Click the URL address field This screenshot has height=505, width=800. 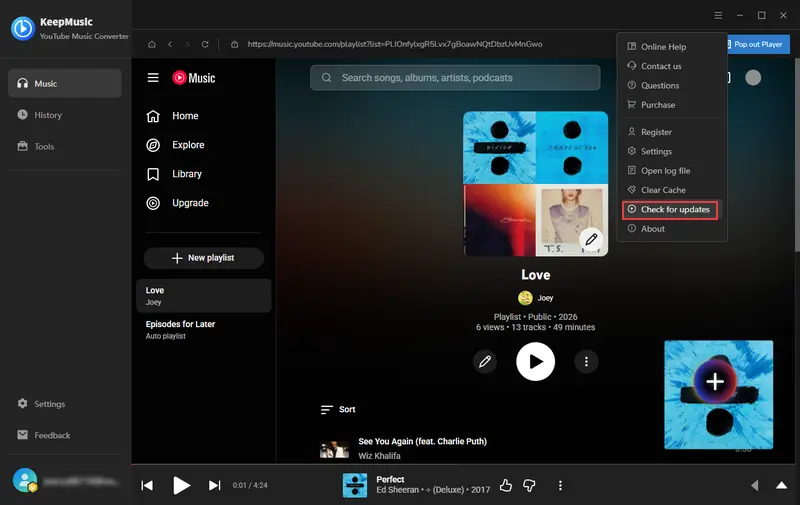coord(394,44)
